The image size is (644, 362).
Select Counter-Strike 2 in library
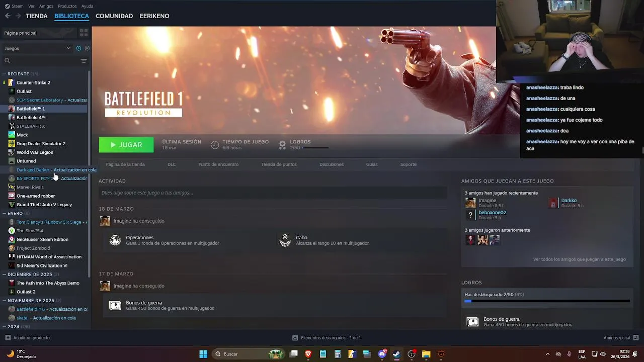(33, 82)
